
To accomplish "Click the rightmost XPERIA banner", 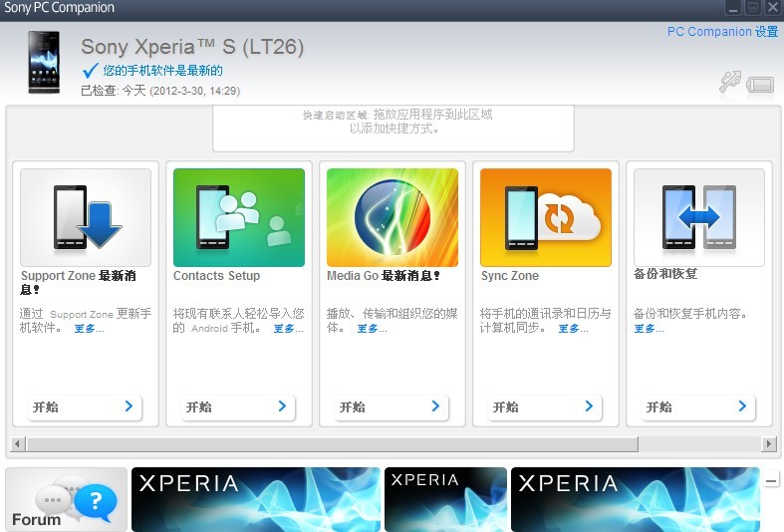I will click(x=635, y=499).
